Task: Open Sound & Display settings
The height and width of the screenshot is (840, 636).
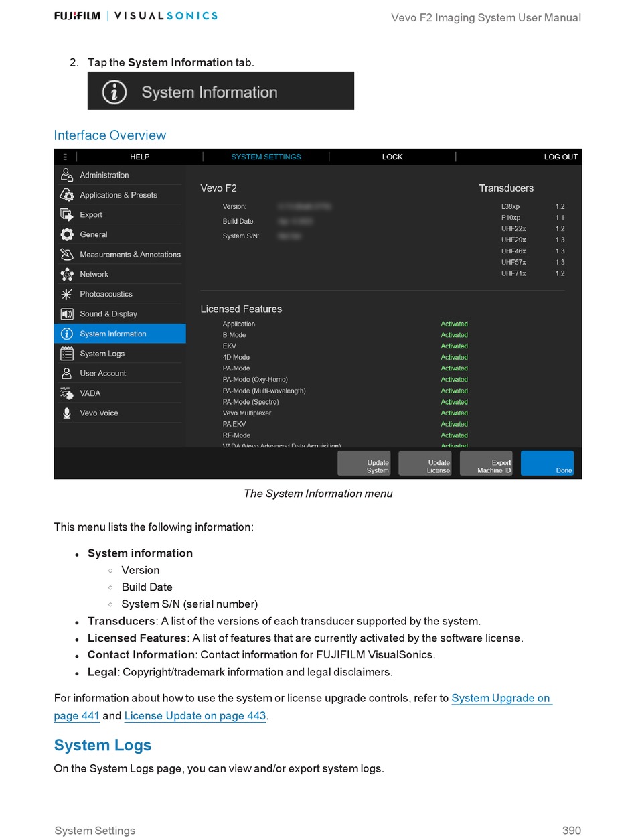Action: pos(120,313)
